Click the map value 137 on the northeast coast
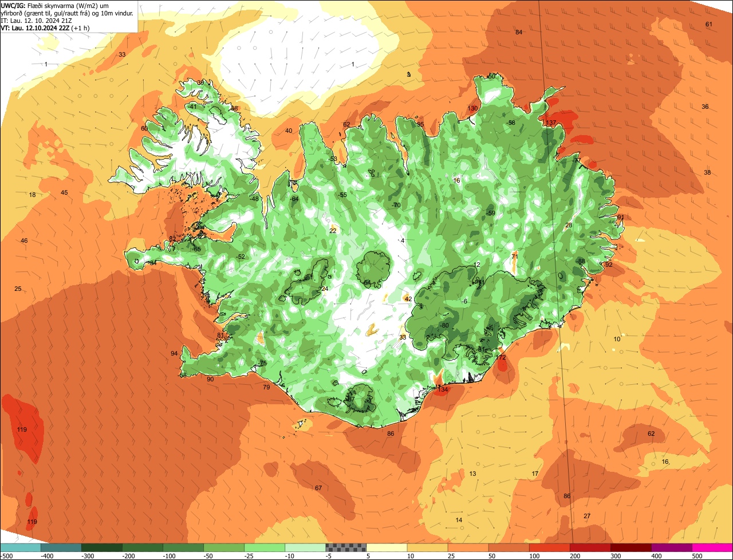The image size is (733, 560). click(x=551, y=123)
